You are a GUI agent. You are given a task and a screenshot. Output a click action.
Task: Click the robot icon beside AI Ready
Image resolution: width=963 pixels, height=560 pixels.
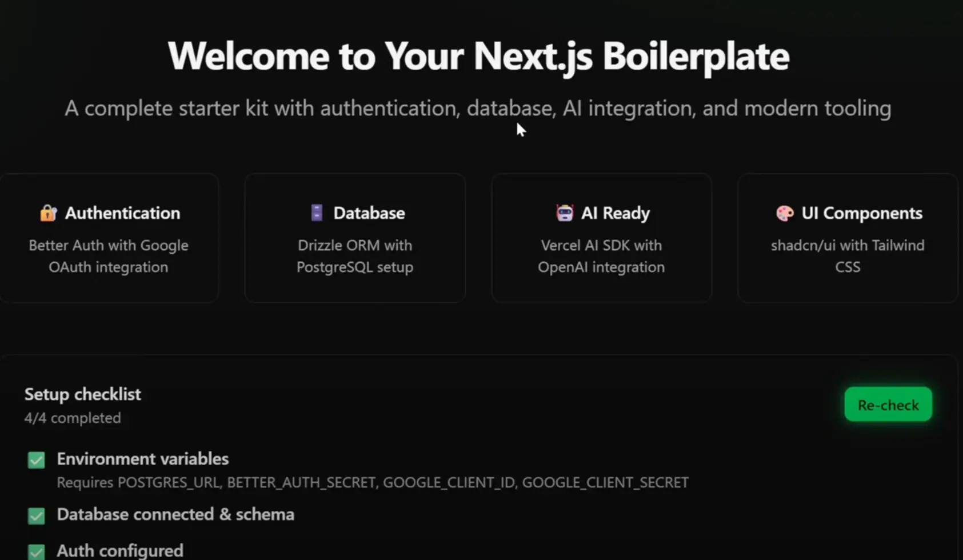pyautogui.click(x=565, y=213)
